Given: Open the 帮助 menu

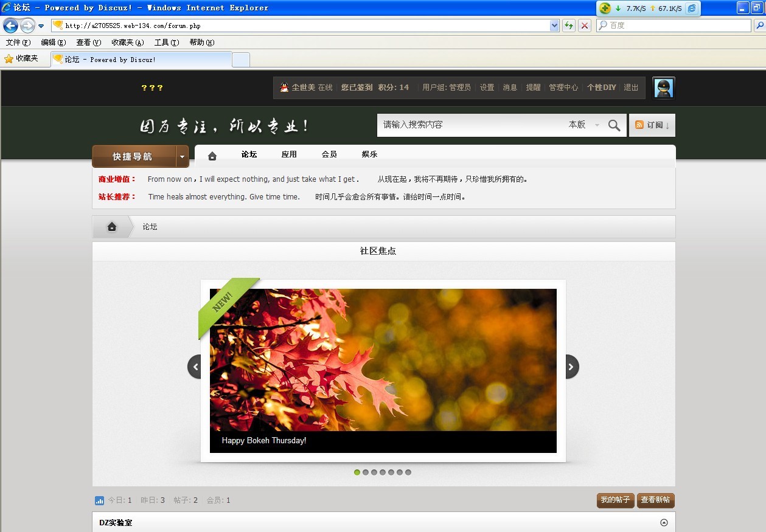Looking at the screenshot, I should point(202,43).
